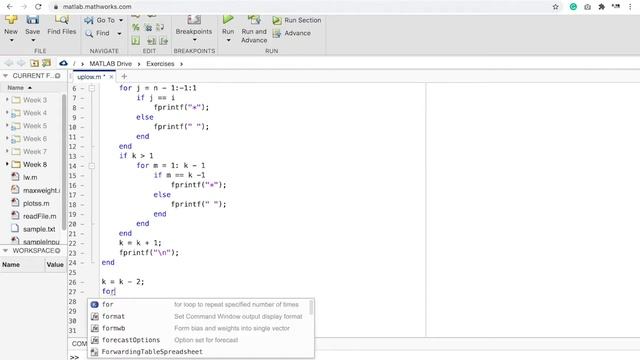Click the up one folder icon
This screenshot has width=640, height=360.
pyautogui.click(x=34, y=63)
